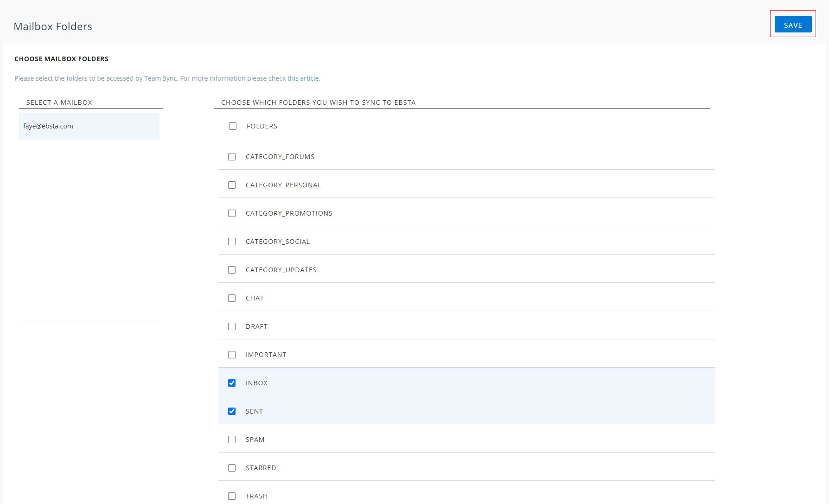
Task: Enable the CATEGORY_FORUMS checkbox
Action: point(232,157)
